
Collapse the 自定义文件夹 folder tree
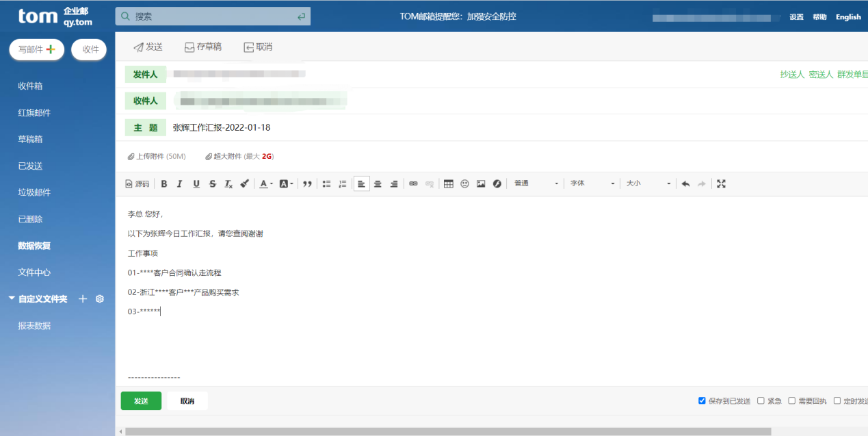pos(12,299)
